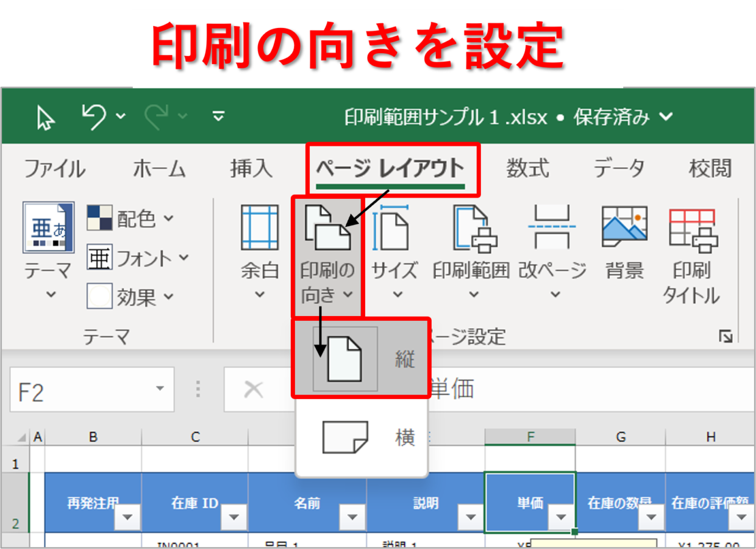Open the filter dropdown for 在庫の数量
The height and width of the screenshot is (549, 756).
pos(651,517)
